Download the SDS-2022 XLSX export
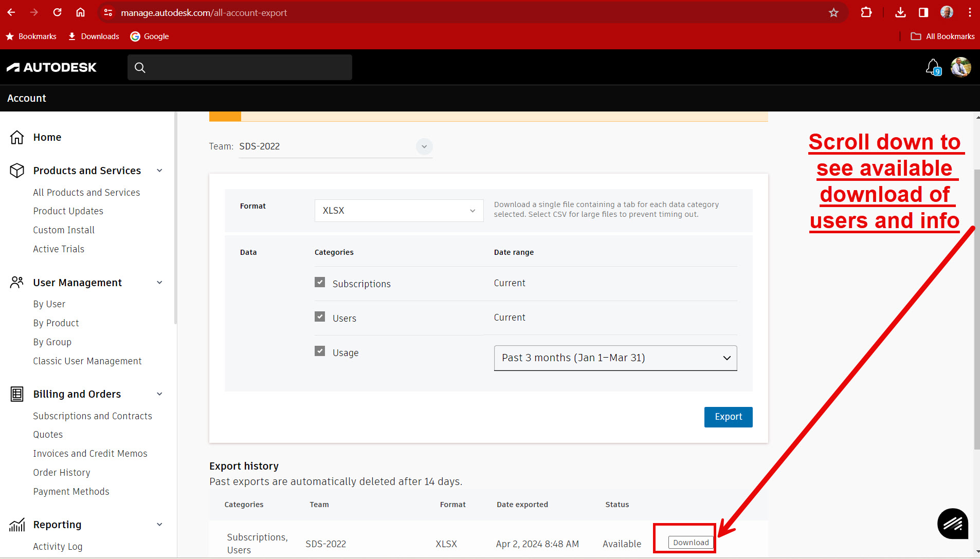 [x=691, y=543]
